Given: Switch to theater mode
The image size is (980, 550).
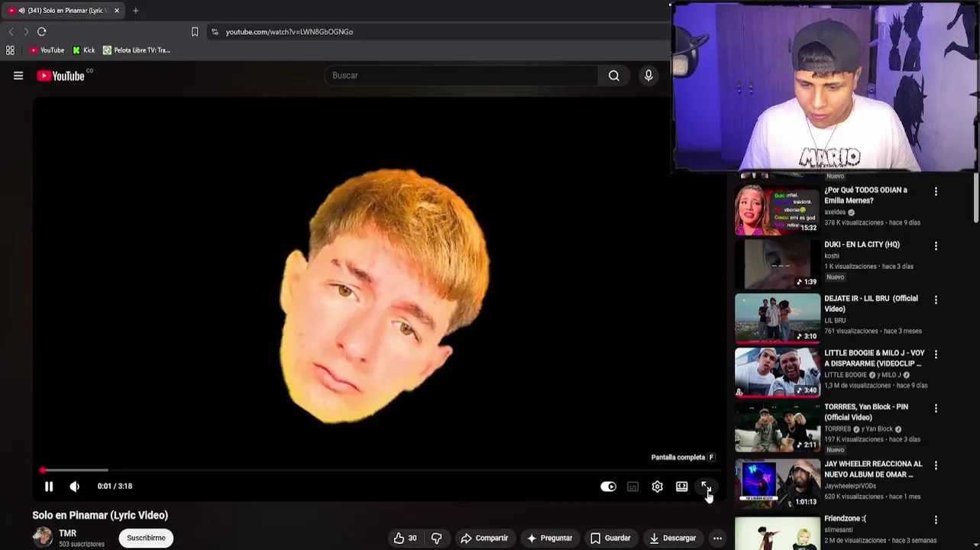Looking at the screenshot, I should pyautogui.click(x=681, y=487).
